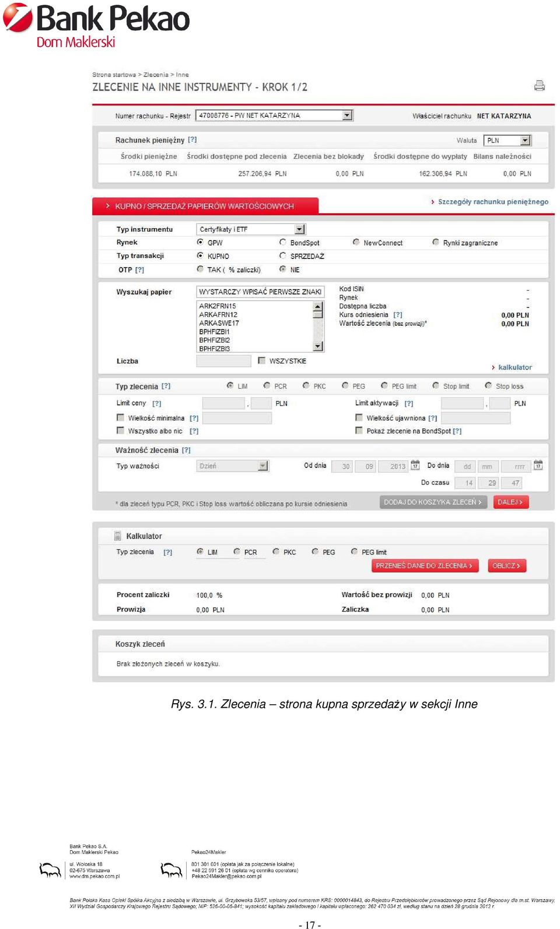Open help for Rachunek pieniężny
Viewport: 560px width, 929px height.
pyautogui.click(x=192, y=139)
